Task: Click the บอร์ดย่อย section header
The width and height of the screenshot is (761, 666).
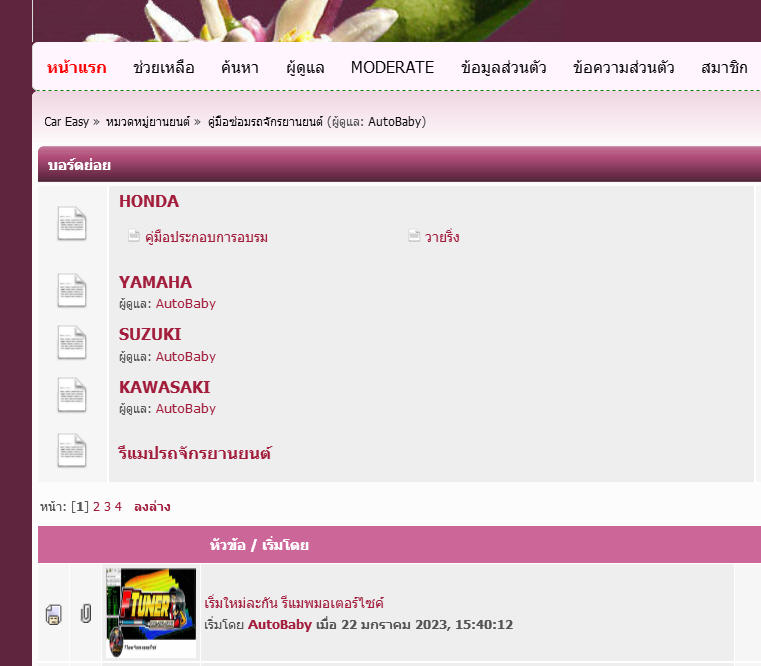Action: click(x=79, y=165)
